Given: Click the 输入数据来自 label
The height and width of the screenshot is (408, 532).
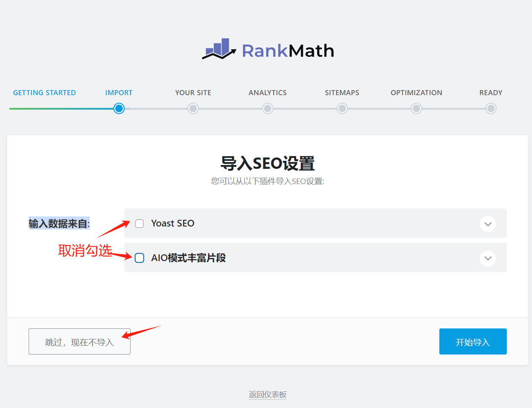Looking at the screenshot, I should (59, 224).
